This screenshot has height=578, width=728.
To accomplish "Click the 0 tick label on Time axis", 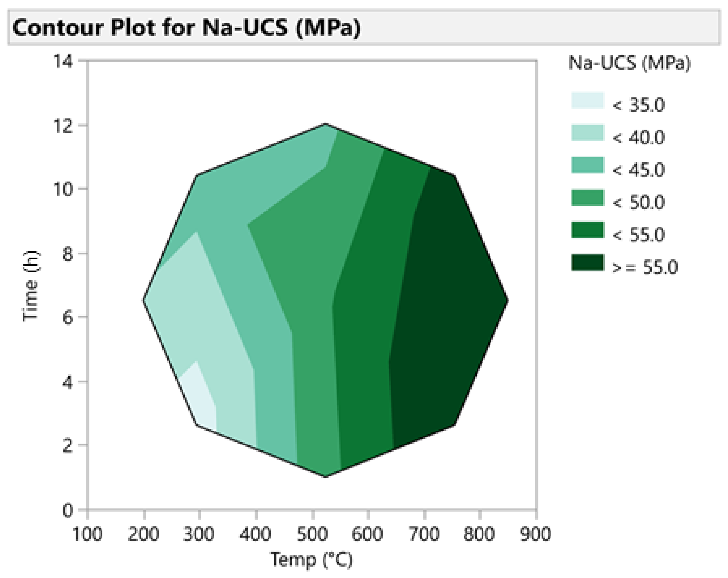I will click(x=67, y=511).
